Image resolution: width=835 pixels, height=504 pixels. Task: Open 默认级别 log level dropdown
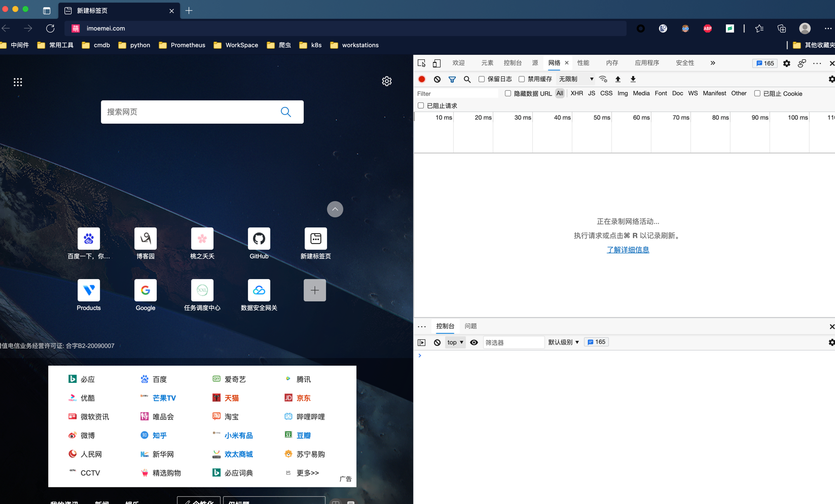[x=564, y=342]
